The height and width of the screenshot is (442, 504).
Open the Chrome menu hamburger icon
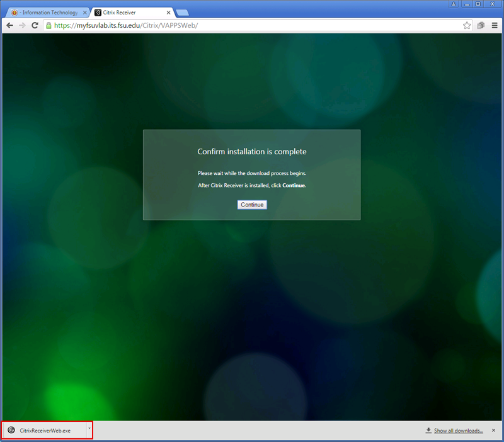(x=495, y=25)
